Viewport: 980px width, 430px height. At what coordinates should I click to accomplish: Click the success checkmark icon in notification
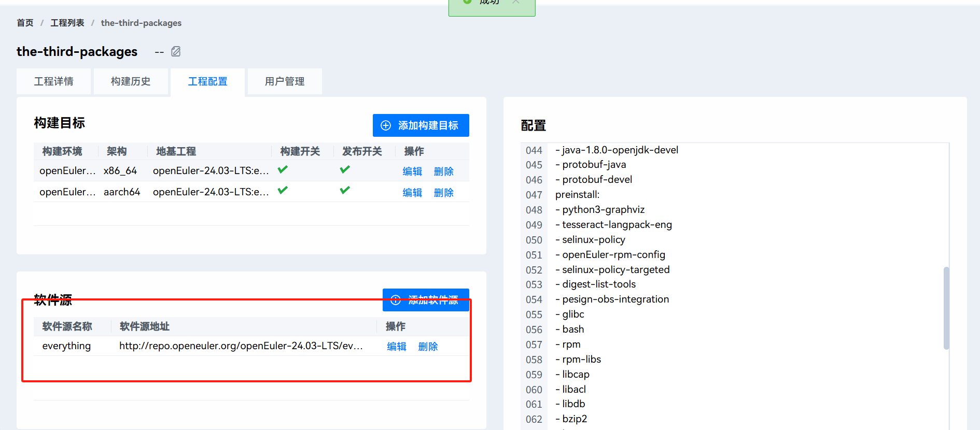point(467,2)
